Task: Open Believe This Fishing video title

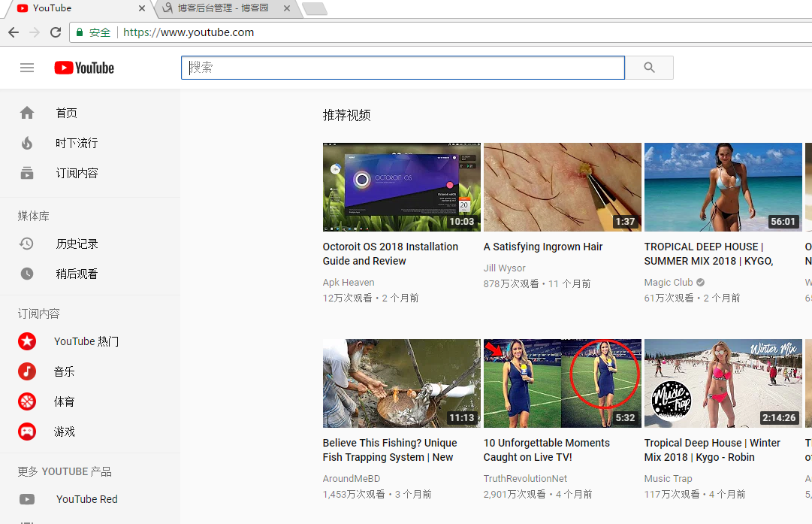Action: 390,450
